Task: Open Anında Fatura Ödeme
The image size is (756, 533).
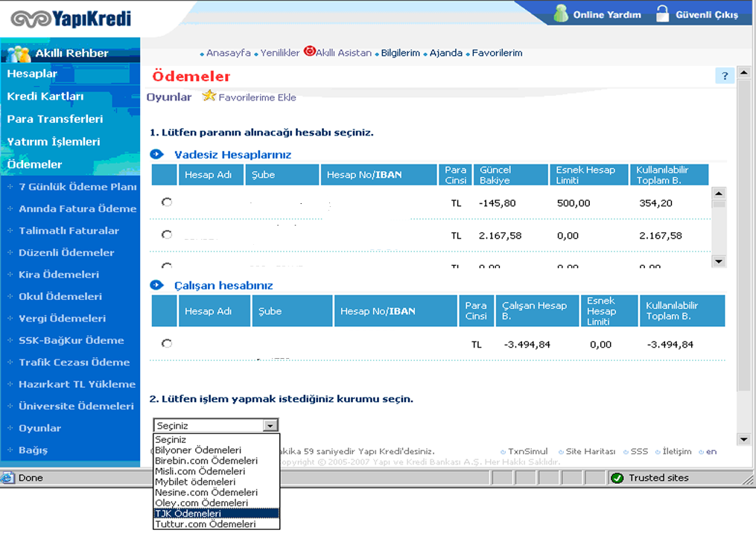Action: point(77,208)
